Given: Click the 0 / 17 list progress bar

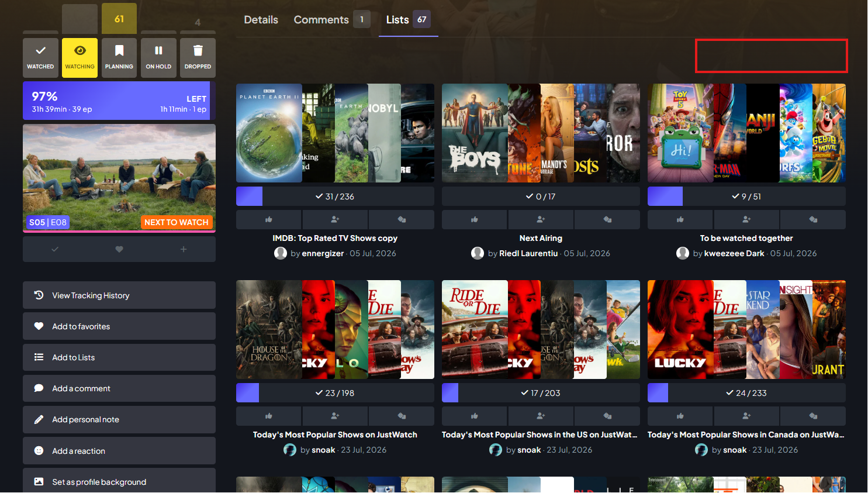Looking at the screenshot, I should click(x=541, y=196).
